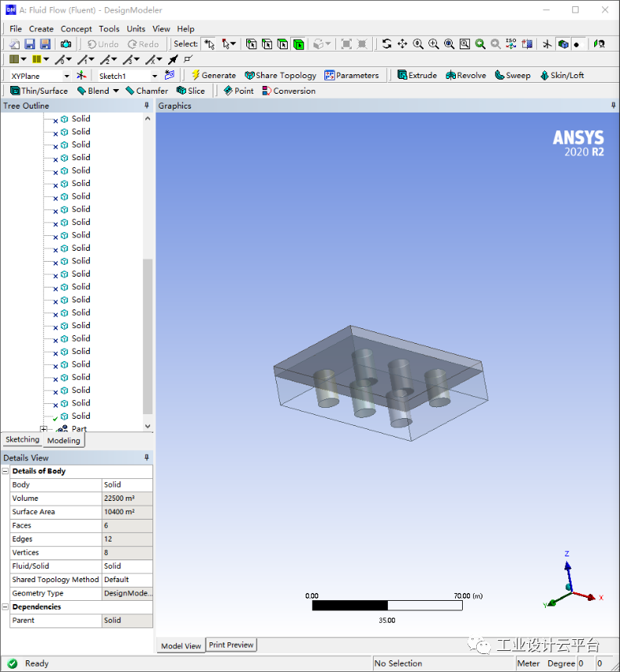Open the Help menu
This screenshot has width=620, height=672.
point(185,29)
